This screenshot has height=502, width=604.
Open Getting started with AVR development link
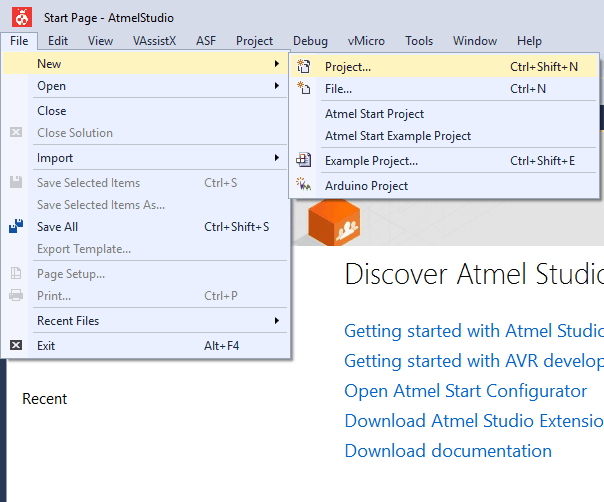[x=474, y=361]
